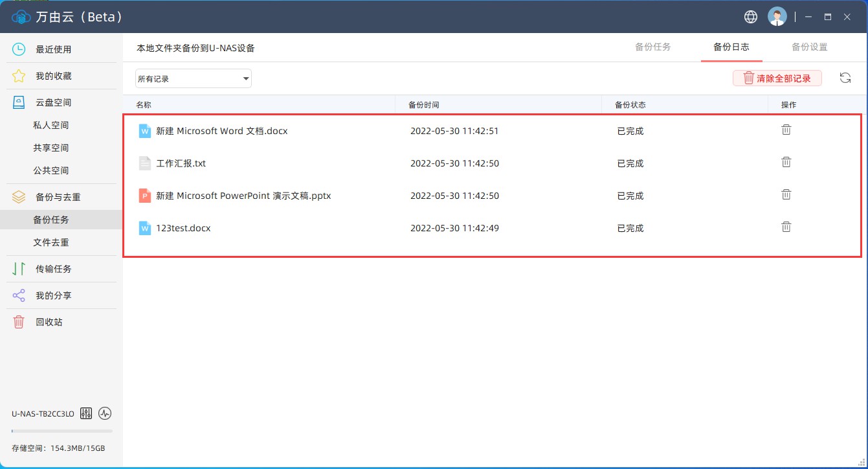Open 回收站 in the sidebar
868x469 pixels.
pos(49,322)
